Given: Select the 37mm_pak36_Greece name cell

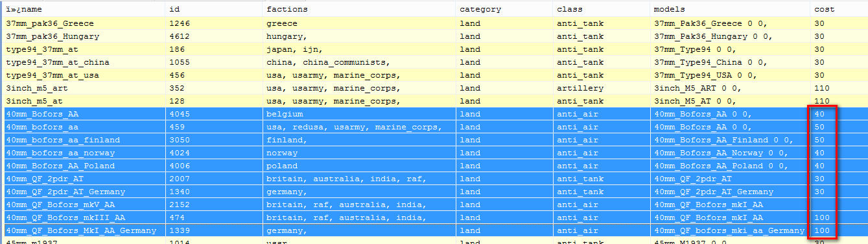Looking at the screenshot, I should tap(84, 23).
